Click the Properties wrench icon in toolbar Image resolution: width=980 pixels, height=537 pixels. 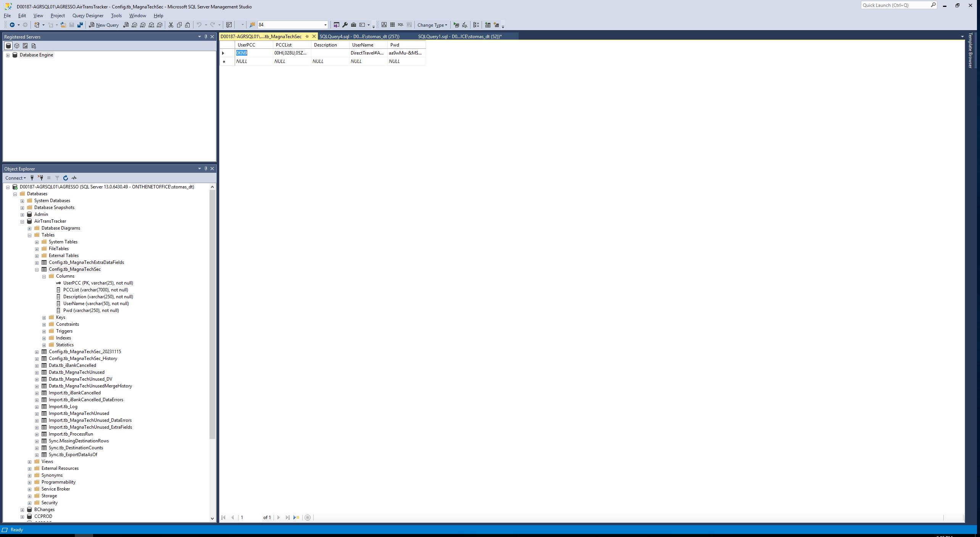pos(345,25)
